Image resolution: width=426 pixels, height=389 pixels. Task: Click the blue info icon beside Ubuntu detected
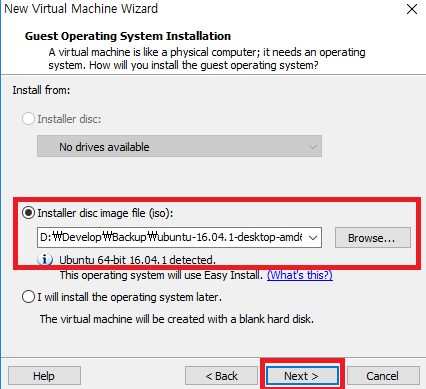45,259
